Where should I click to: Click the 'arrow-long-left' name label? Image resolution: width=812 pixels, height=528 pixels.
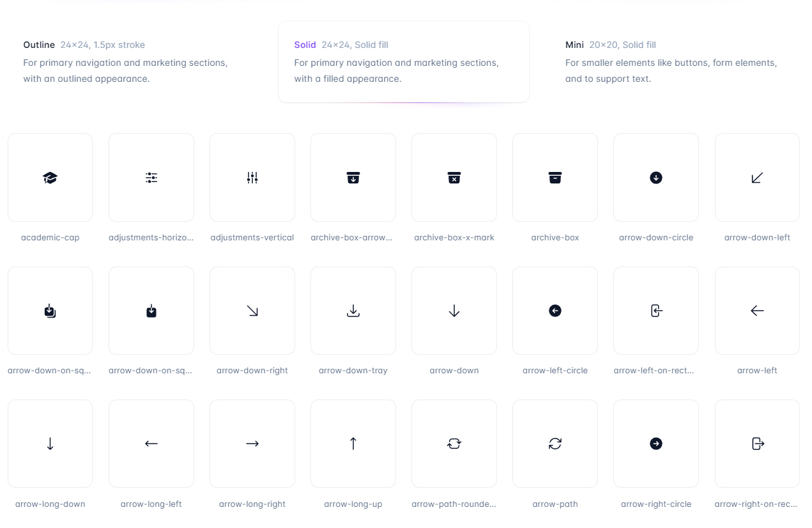[x=151, y=504]
